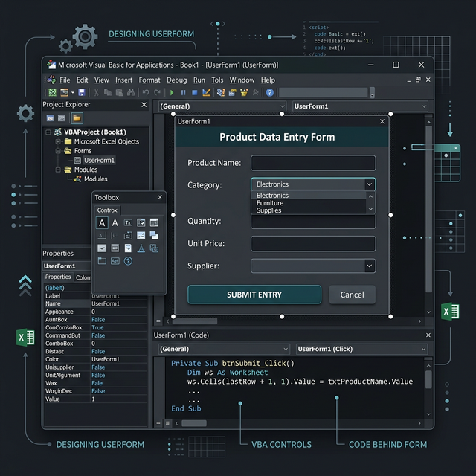This screenshot has width=476, height=476.
Task: Click the Copy toolbar icon
Action: coord(107,92)
